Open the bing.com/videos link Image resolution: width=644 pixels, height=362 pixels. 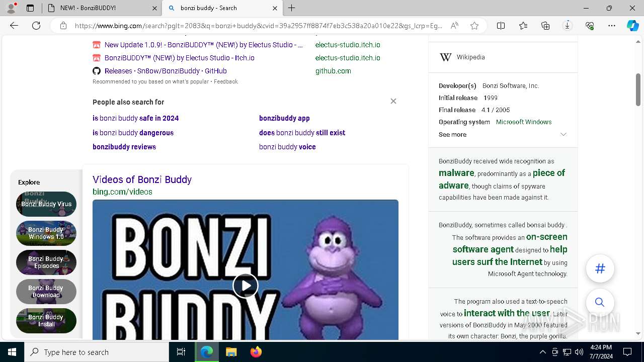coord(122,192)
